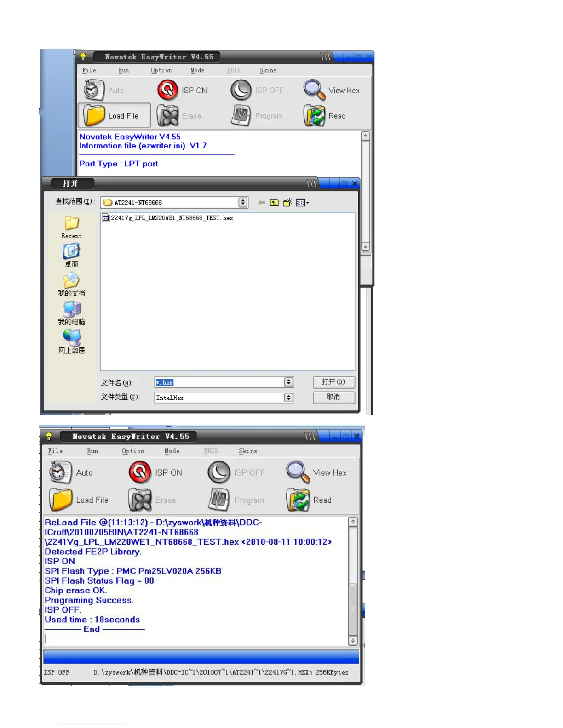Open 网上邻居 shortcut in dialog sidebar
This screenshot has width=563, height=728.
click(x=71, y=341)
